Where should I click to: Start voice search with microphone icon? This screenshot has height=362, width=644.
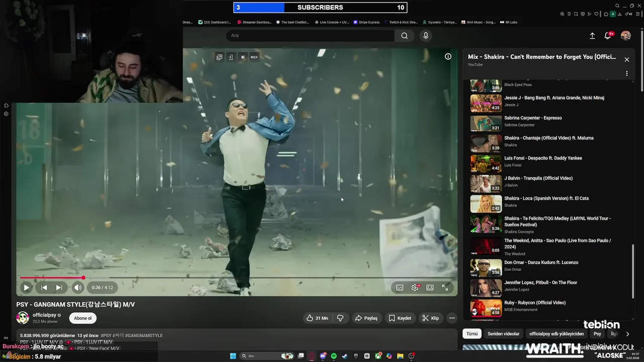click(426, 36)
